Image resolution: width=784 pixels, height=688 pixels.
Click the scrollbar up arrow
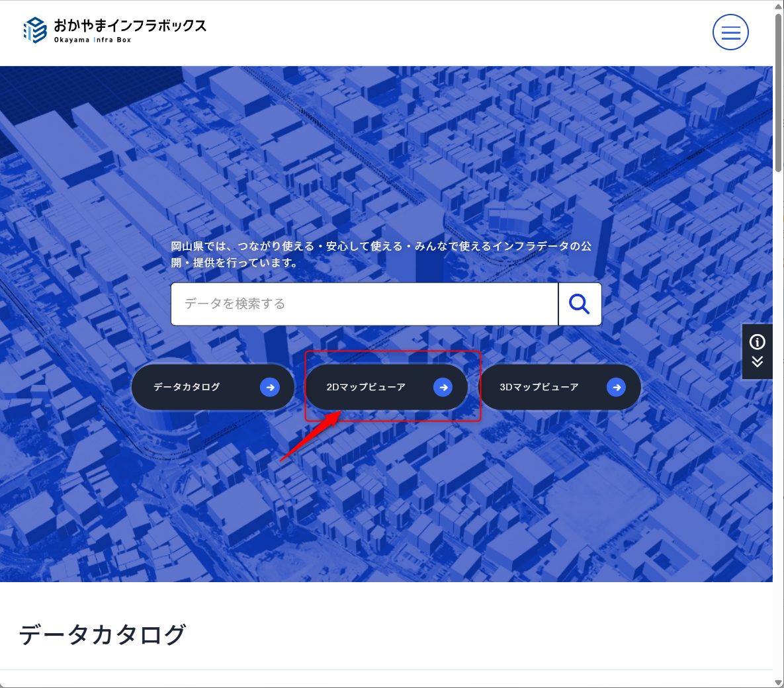(x=778, y=5)
